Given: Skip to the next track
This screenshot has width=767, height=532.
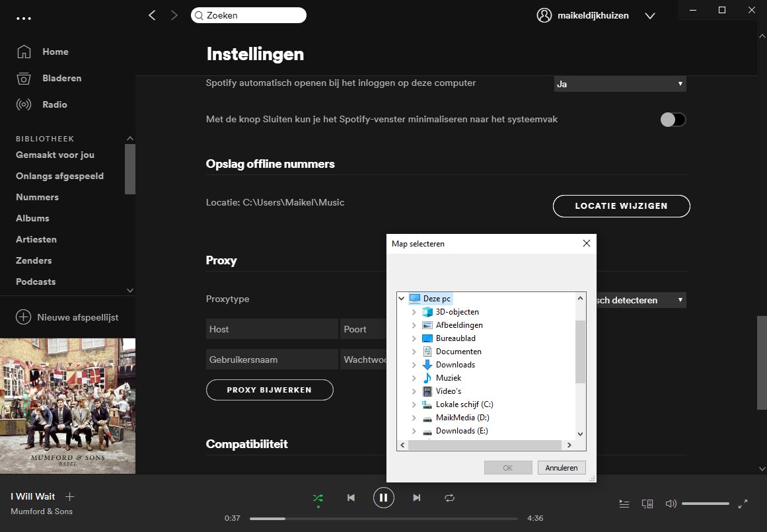Looking at the screenshot, I should pos(416,498).
